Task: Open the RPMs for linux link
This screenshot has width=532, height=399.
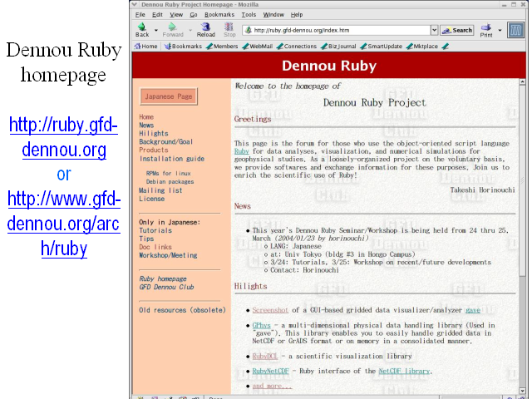Action: 168,173
